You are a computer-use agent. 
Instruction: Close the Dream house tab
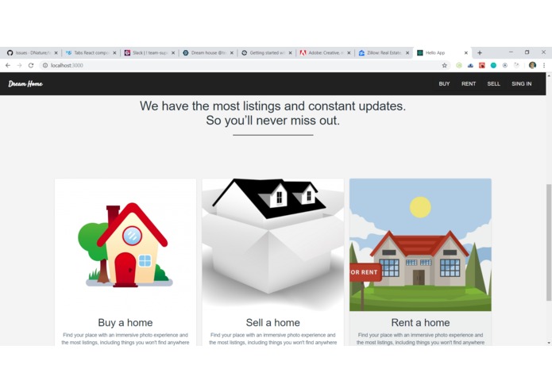[232, 52]
